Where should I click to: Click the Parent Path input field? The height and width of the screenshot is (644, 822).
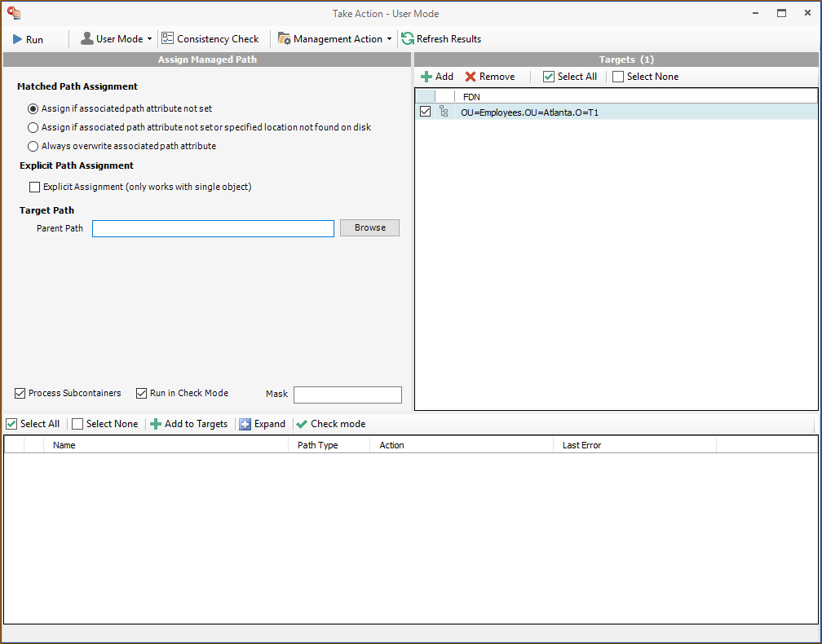(x=213, y=229)
